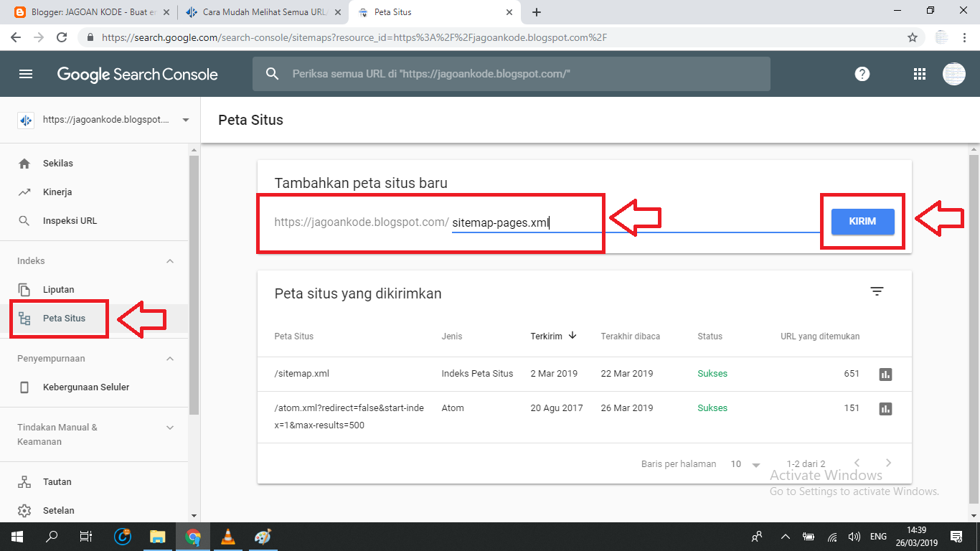This screenshot has width=980, height=551.
Task: Open Kebergunaan Seluler in the sidebar
Action: (x=94, y=387)
